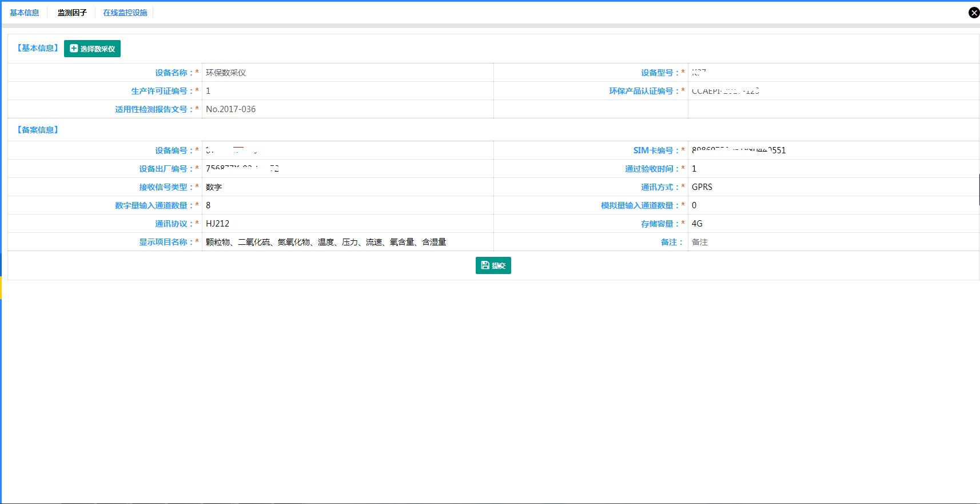980x504 pixels.
Task: Click the 设备型号 input field
Action: (x=832, y=73)
